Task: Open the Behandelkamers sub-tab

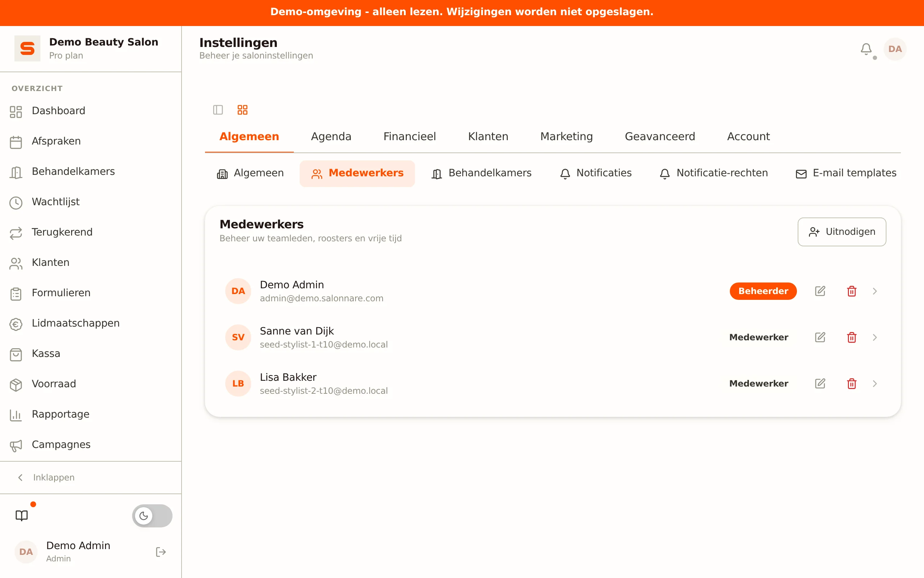Action: (481, 173)
